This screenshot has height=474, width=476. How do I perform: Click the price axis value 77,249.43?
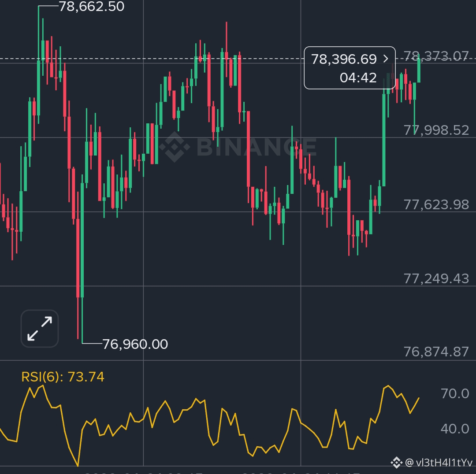[436, 278]
